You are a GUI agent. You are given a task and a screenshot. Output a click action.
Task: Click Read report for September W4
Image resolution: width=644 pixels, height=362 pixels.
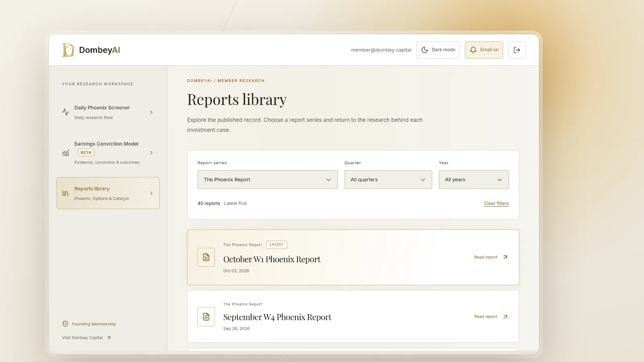(x=491, y=317)
